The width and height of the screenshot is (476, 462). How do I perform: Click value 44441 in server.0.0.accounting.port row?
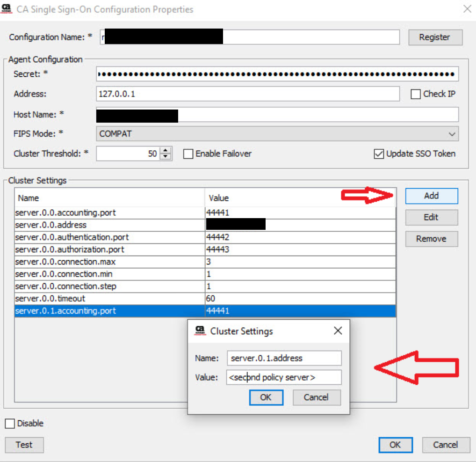(218, 213)
